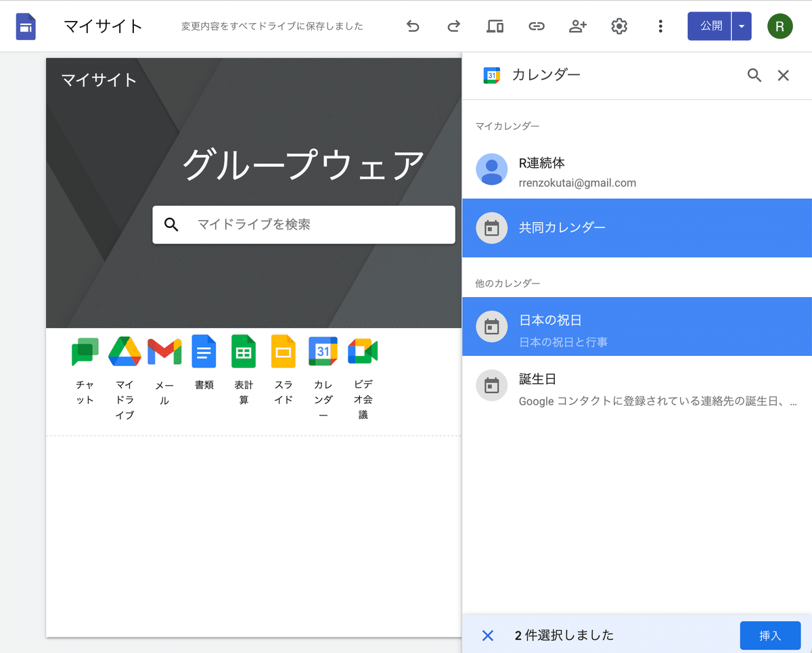Click the calendar icon beside 誕生日
The image size is (812, 653).
(x=492, y=386)
